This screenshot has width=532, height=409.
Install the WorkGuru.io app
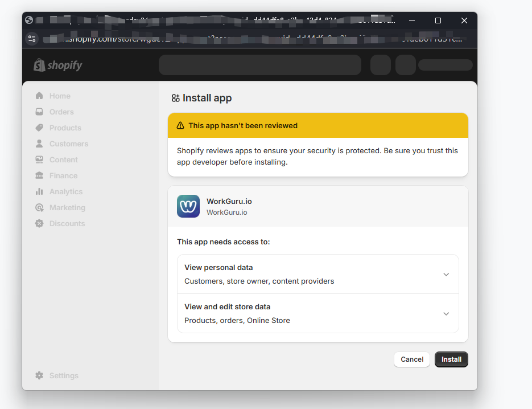click(451, 359)
